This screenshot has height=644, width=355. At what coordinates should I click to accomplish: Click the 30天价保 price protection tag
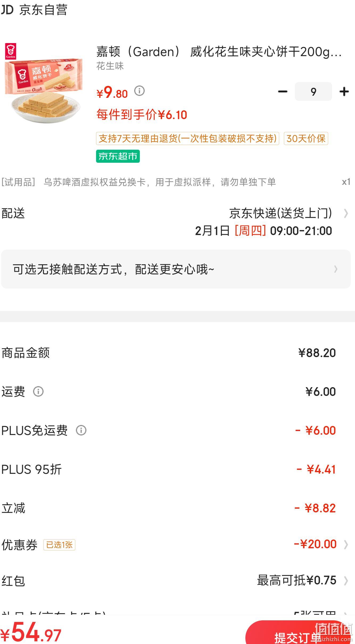[x=306, y=138]
